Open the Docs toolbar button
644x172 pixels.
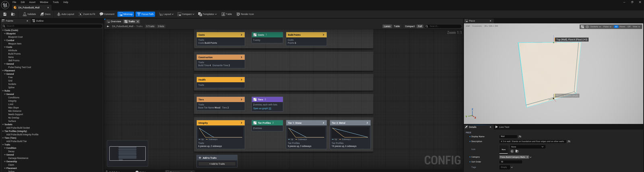pos(45,14)
